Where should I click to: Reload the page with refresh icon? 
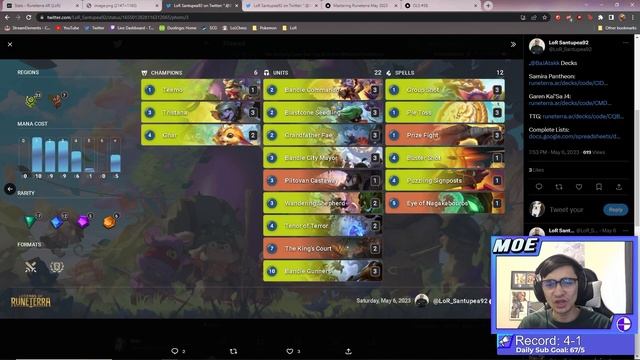coord(28,18)
